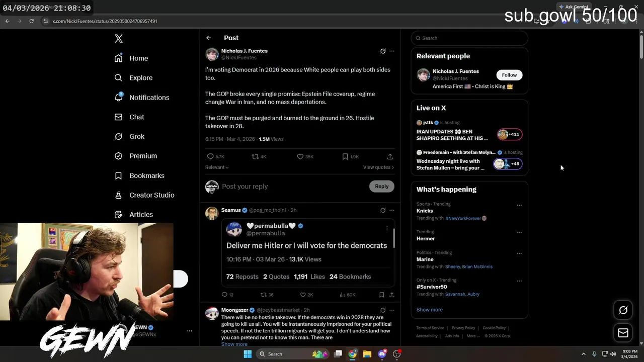Open more options for Hermer trend
Image resolution: width=644 pixels, height=362 pixels.
tap(519, 233)
